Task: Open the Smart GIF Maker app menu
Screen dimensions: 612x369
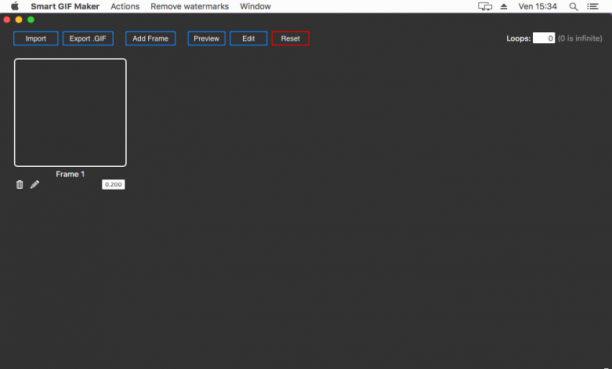Action: point(65,7)
